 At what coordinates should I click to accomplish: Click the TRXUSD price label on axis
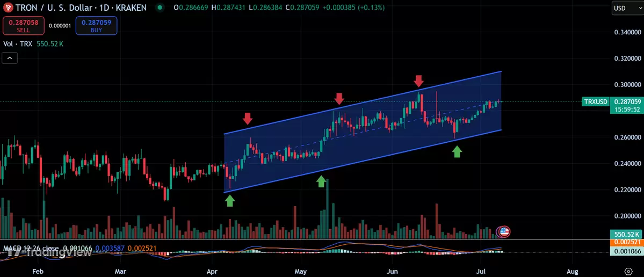coord(596,101)
